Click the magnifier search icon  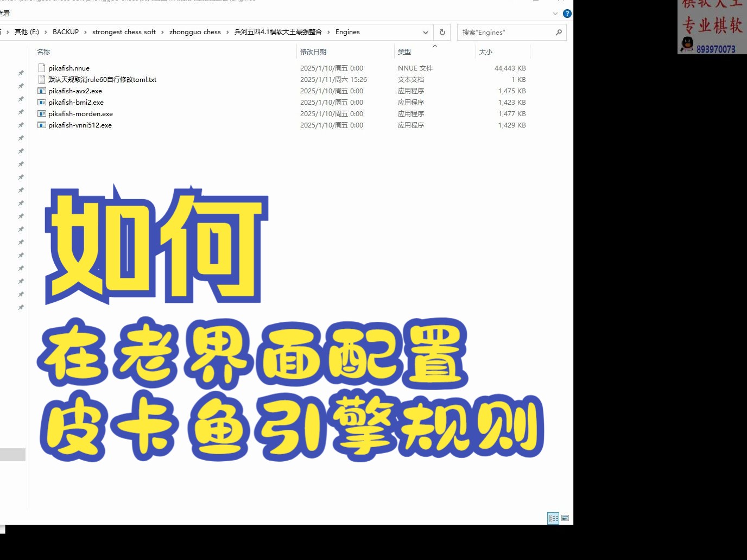click(x=559, y=33)
